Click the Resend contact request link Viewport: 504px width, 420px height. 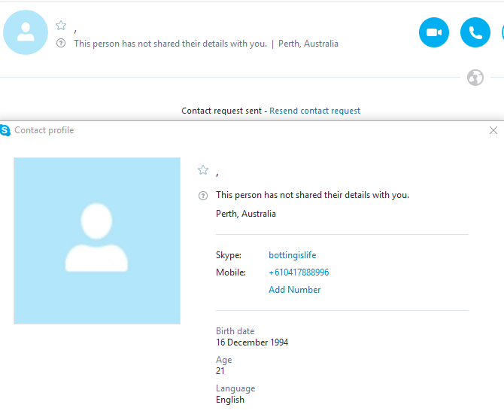pyautogui.click(x=314, y=111)
